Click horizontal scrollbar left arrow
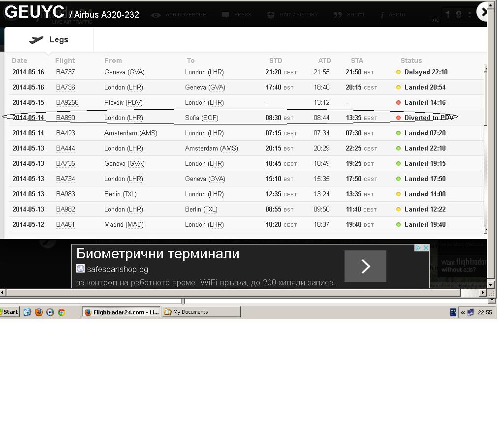Screen dimensions: 504x427 pos(2,292)
